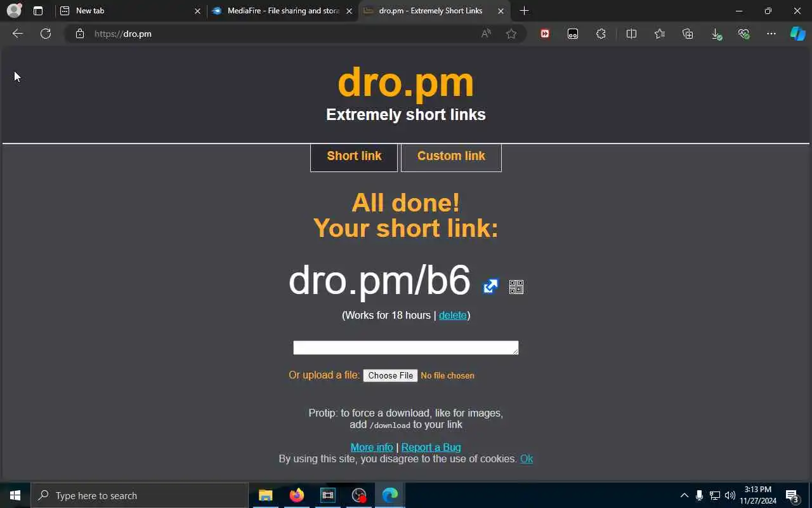Viewport: 812px width, 508px height.
Task: Select the Short link tab
Action: pyautogui.click(x=354, y=157)
